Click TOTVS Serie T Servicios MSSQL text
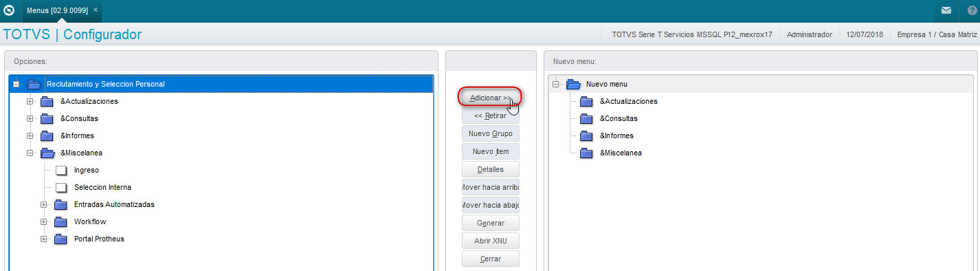This screenshot has height=271, width=980. pos(692,34)
